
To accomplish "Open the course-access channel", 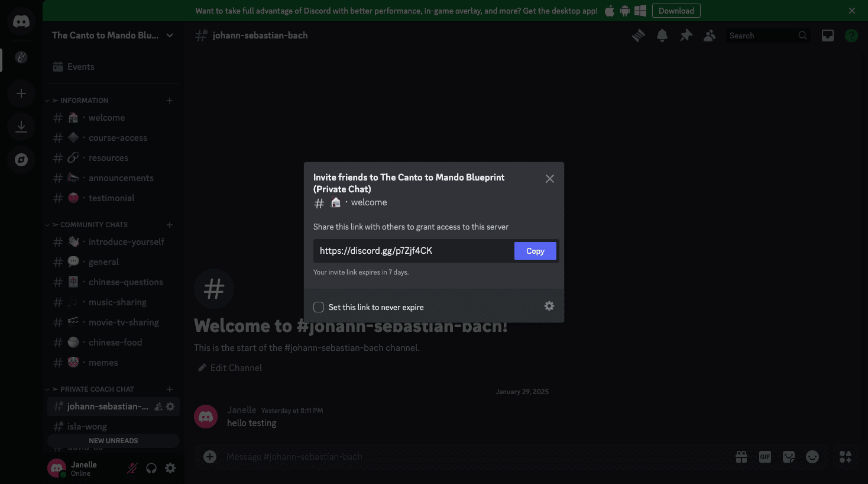I will click(x=114, y=138).
